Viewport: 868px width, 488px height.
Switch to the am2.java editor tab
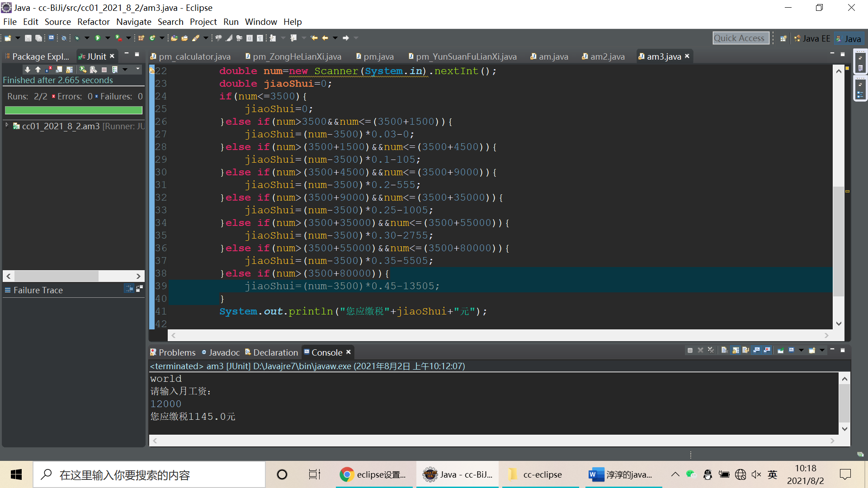607,56
